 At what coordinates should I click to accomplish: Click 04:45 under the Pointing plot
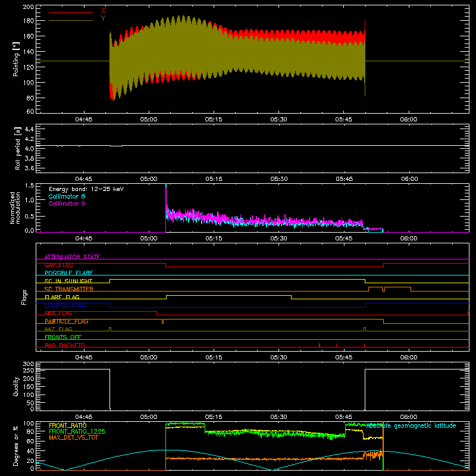click(x=84, y=120)
